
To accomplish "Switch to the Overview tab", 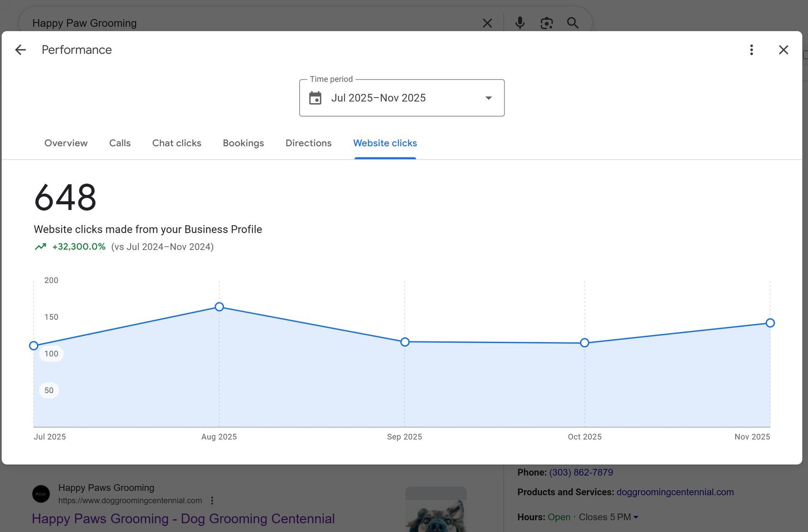I will [66, 144].
